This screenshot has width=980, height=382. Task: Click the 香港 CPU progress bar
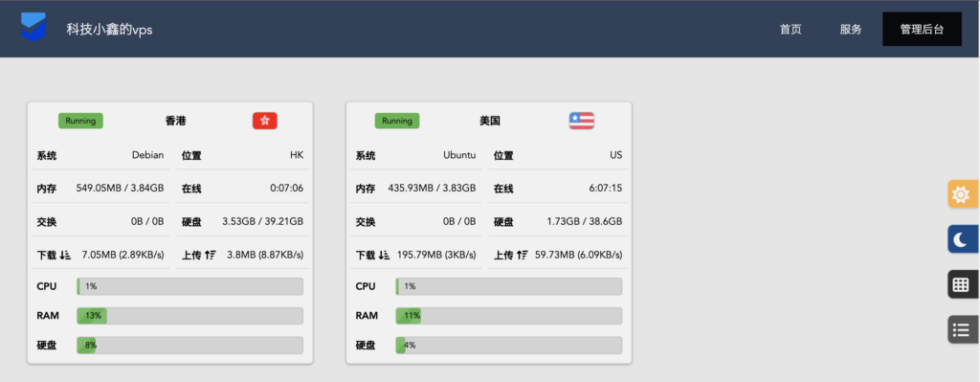[190, 286]
